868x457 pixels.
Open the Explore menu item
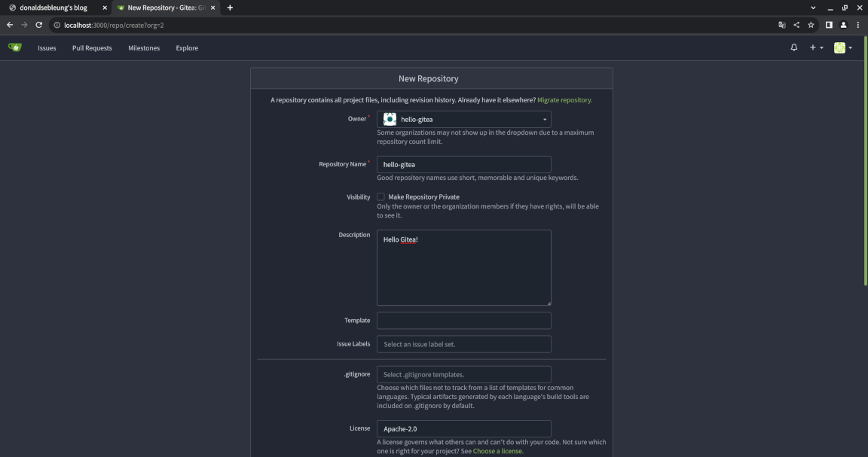[x=187, y=48]
